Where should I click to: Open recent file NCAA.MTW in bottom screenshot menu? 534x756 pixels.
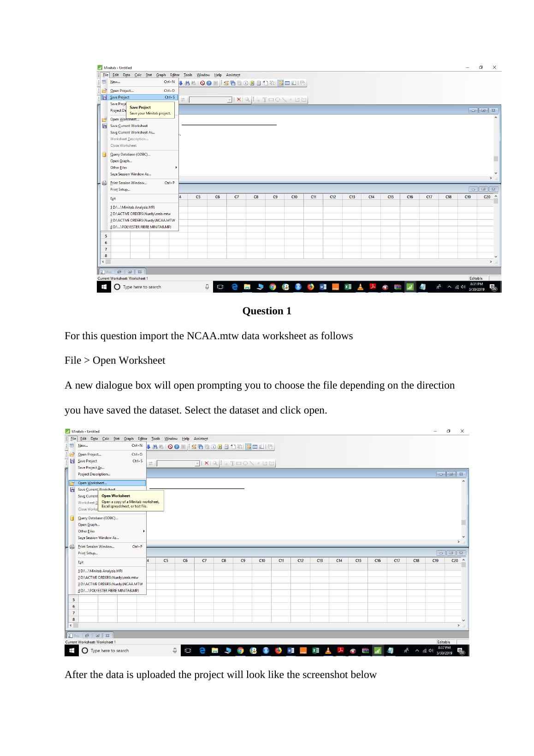coord(110,584)
